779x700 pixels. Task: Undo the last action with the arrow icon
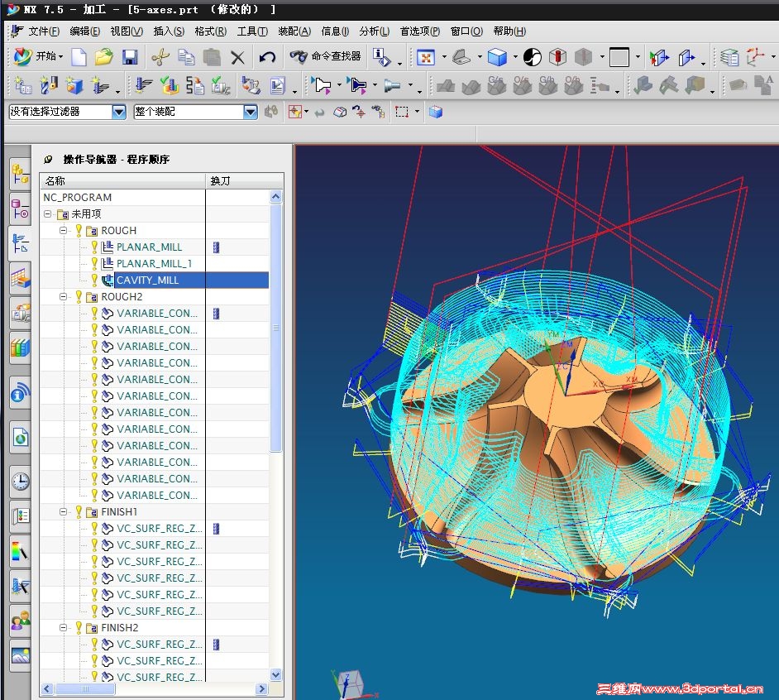[267, 57]
